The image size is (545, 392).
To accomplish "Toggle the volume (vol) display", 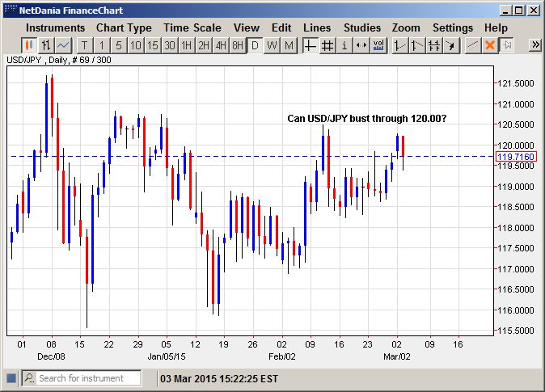I will point(378,45).
